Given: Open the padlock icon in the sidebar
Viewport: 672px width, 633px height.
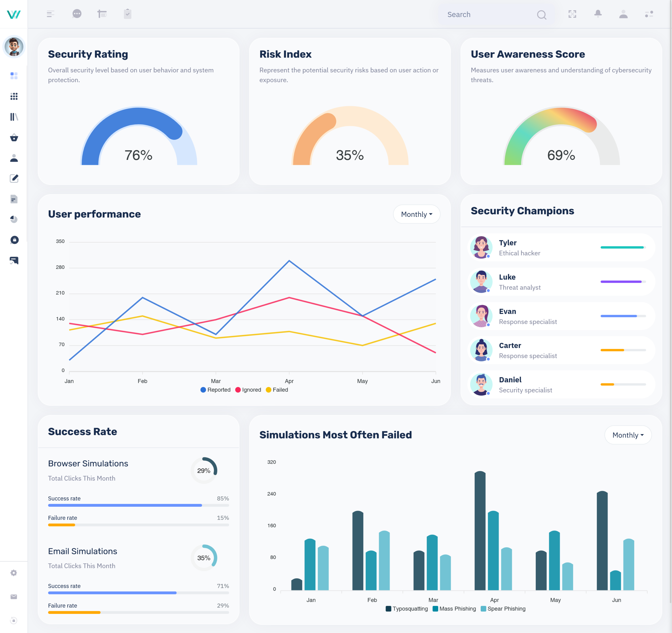Looking at the screenshot, I should [x=14, y=240].
